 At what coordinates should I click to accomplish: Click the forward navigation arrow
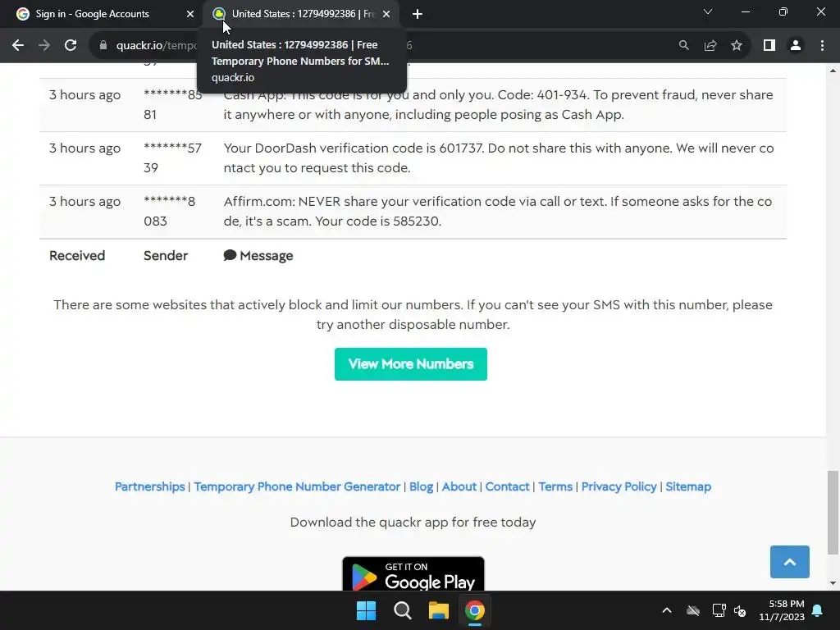tap(44, 46)
